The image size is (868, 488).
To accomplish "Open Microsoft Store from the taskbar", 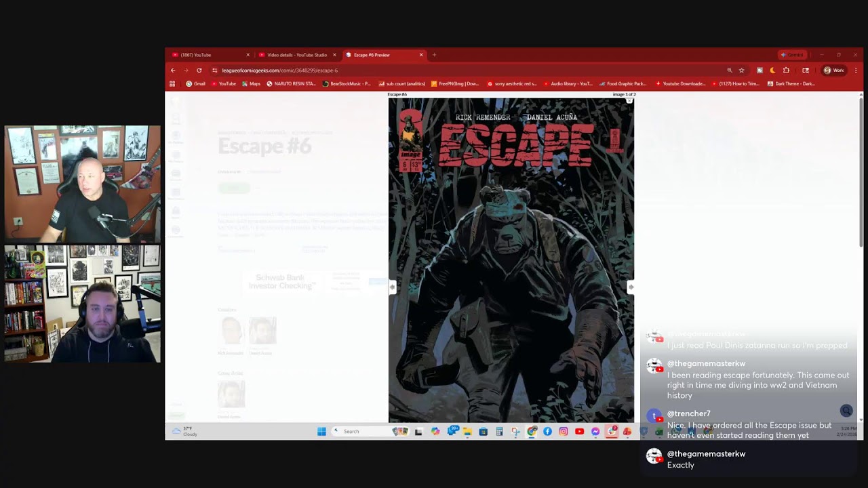I will point(483,432).
